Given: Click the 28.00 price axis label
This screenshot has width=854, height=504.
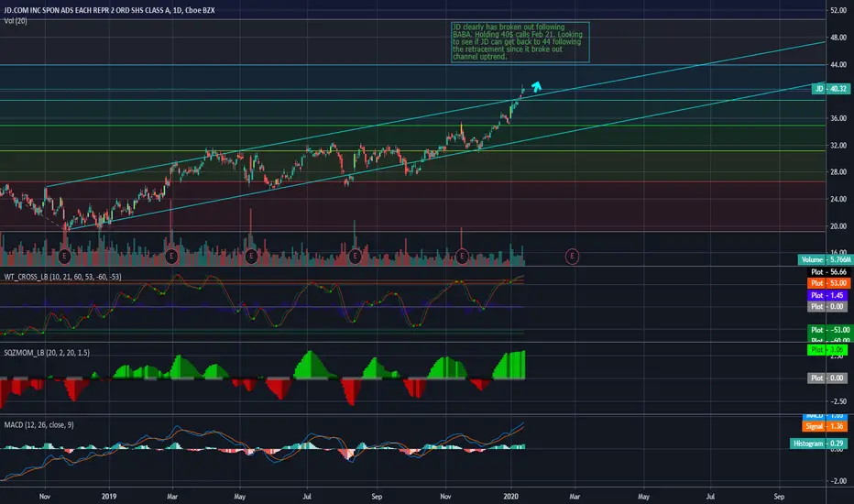Looking at the screenshot, I should tap(838, 172).
